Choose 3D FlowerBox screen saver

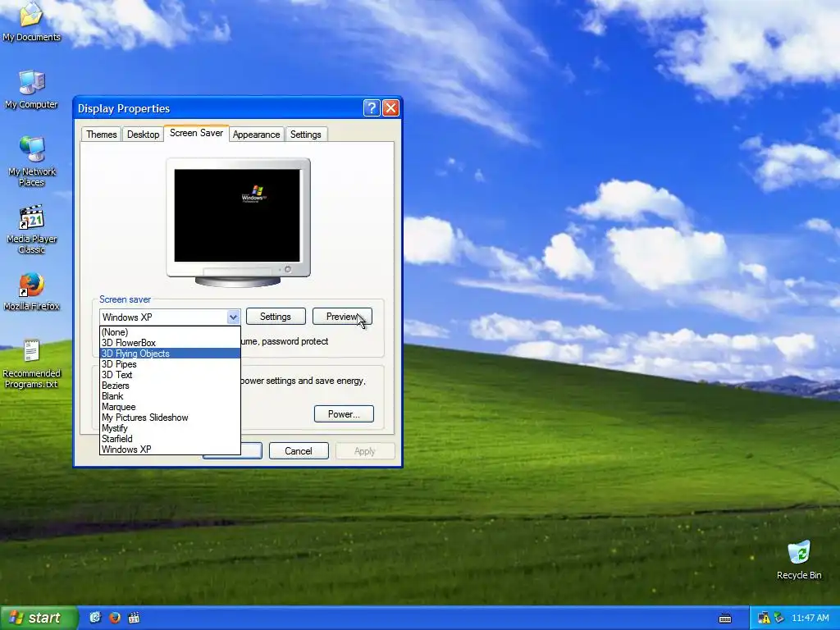point(170,343)
